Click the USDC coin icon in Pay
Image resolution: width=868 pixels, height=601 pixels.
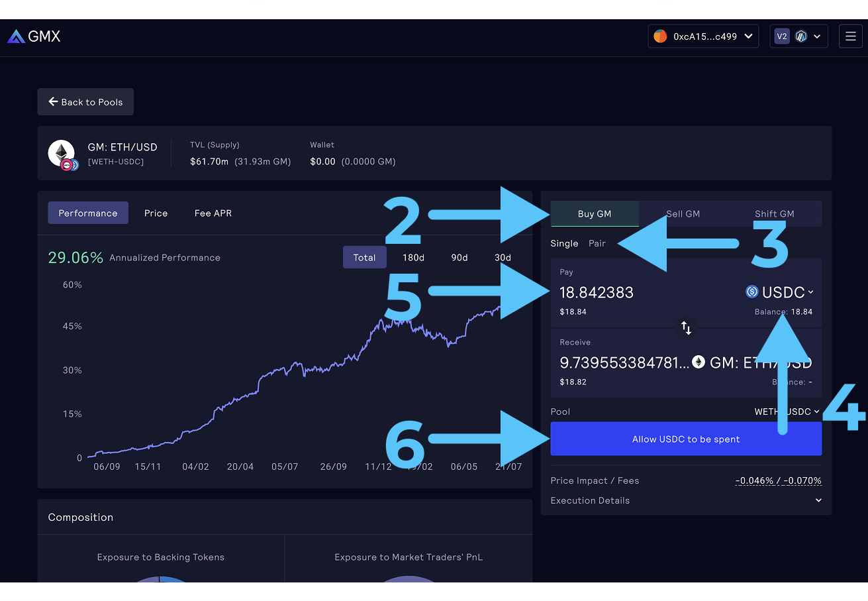[751, 292]
